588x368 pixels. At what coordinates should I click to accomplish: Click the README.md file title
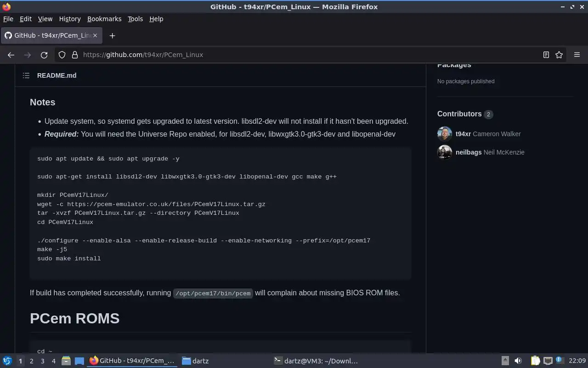[x=57, y=75]
